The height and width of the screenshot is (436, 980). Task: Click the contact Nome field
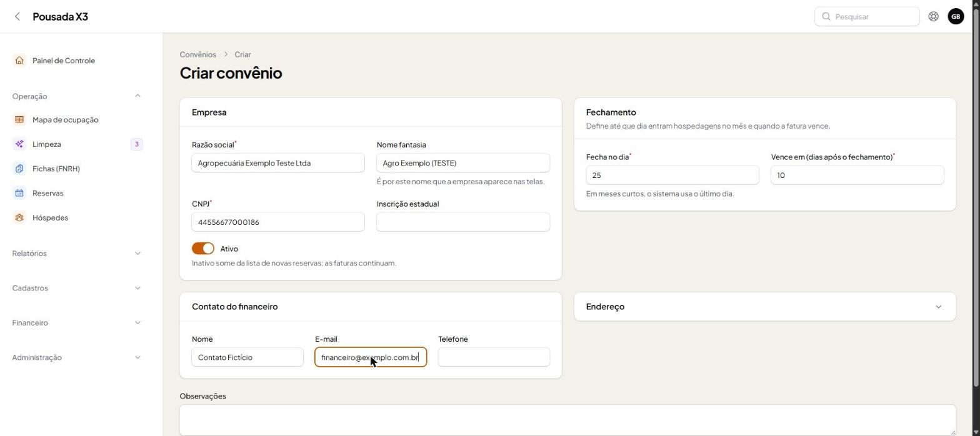247,357
